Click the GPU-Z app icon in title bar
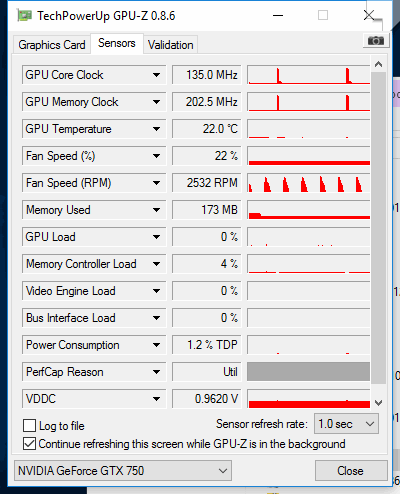 pos(25,16)
